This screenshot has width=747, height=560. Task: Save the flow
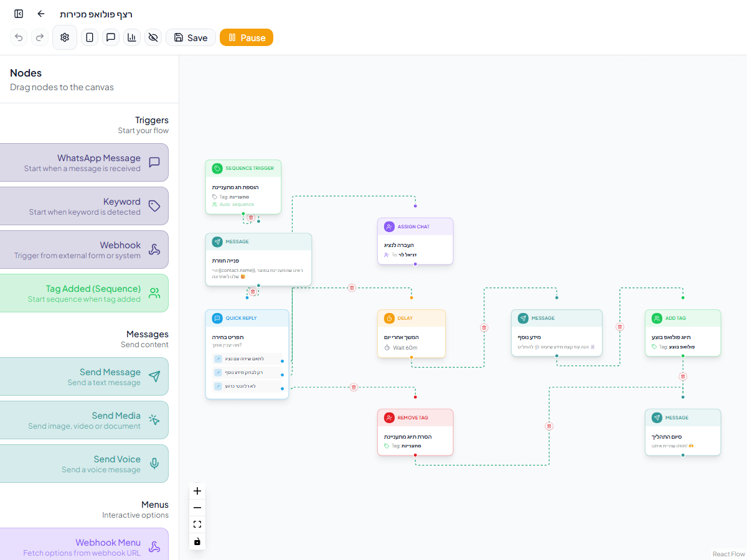[x=190, y=37]
